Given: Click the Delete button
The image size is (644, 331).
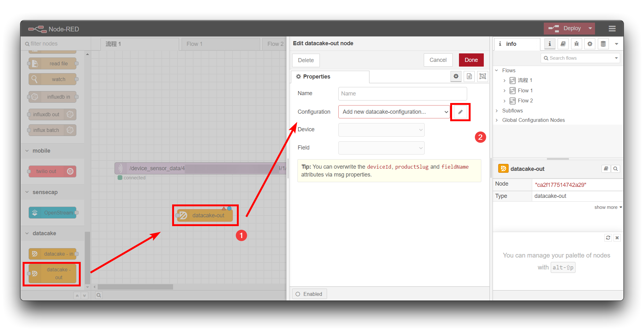Looking at the screenshot, I should [306, 60].
